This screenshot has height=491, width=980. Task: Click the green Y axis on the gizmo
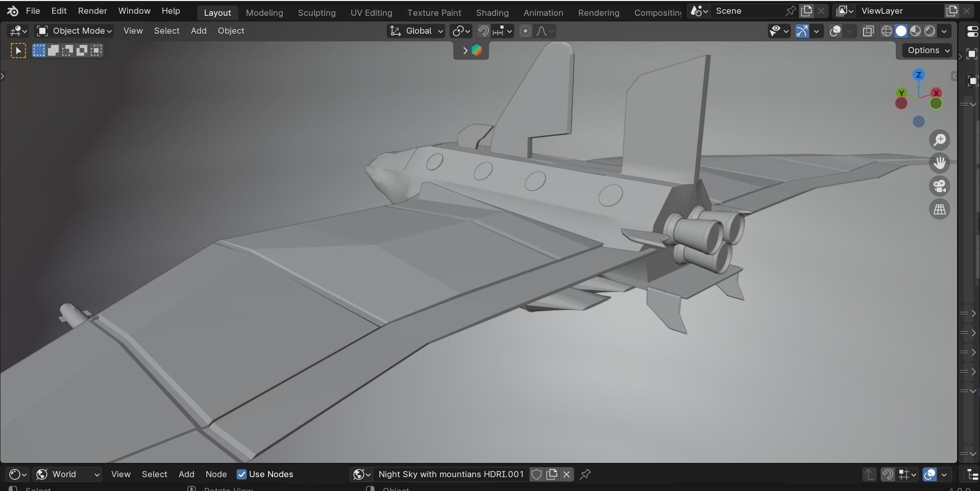pyautogui.click(x=901, y=93)
